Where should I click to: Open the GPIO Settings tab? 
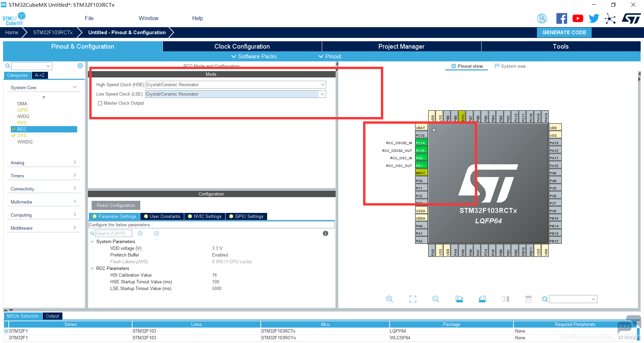coord(246,217)
